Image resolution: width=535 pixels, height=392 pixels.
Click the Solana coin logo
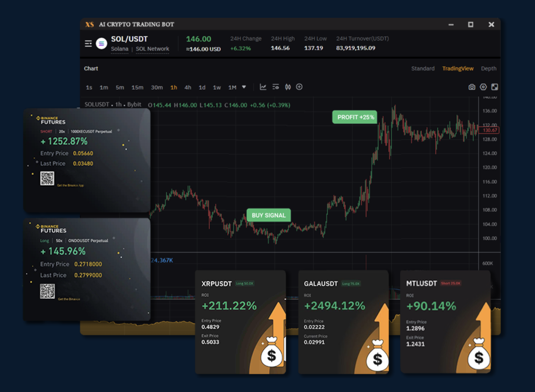click(x=101, y=43)
